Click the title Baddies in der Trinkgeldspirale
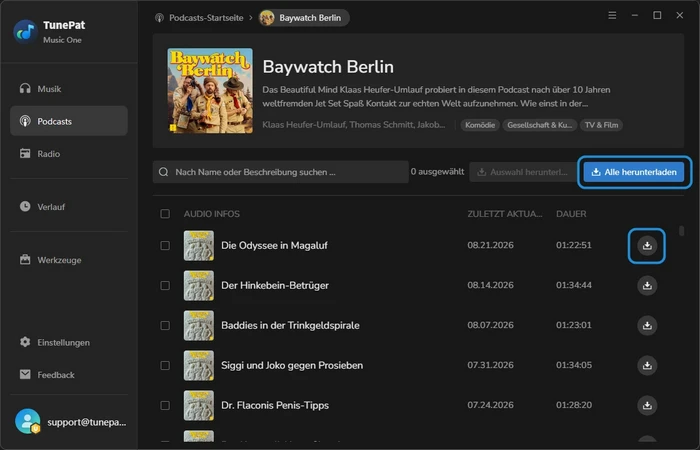This screenshot has width=700, height=450. click(x=290, y=325)
